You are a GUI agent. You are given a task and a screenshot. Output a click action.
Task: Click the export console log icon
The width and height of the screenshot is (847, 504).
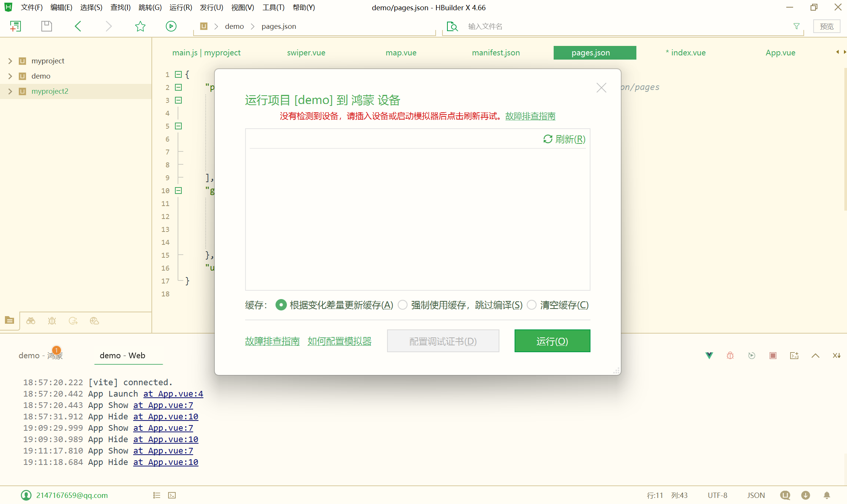(794, 356)
